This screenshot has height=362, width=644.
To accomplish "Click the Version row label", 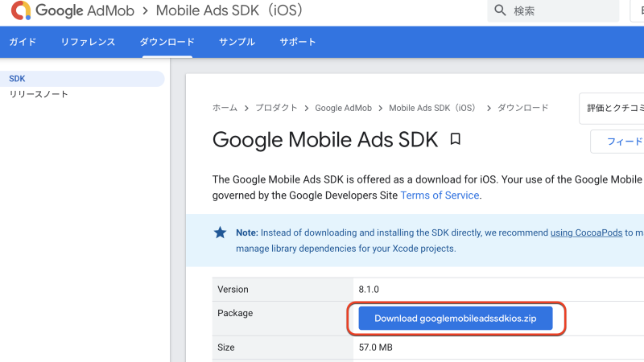I will [233, 290].
